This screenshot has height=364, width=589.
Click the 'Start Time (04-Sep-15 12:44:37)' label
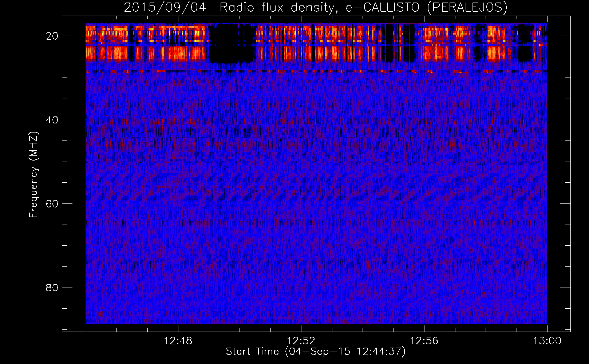click(316, 352)
